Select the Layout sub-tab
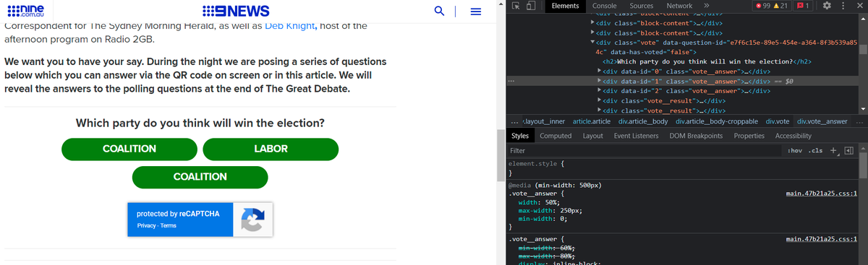 (592, 136)
